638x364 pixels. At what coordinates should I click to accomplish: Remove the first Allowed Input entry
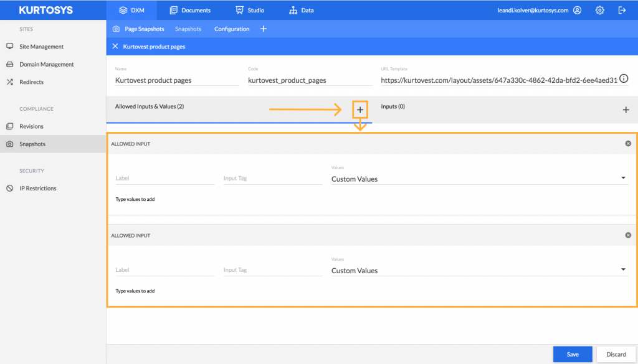tap(628, 144)
